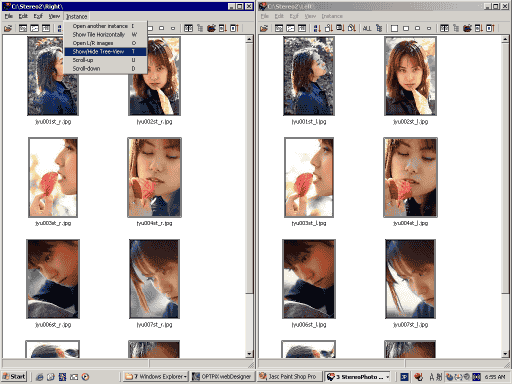Click the Start button on taskbar

coord(14,377)
